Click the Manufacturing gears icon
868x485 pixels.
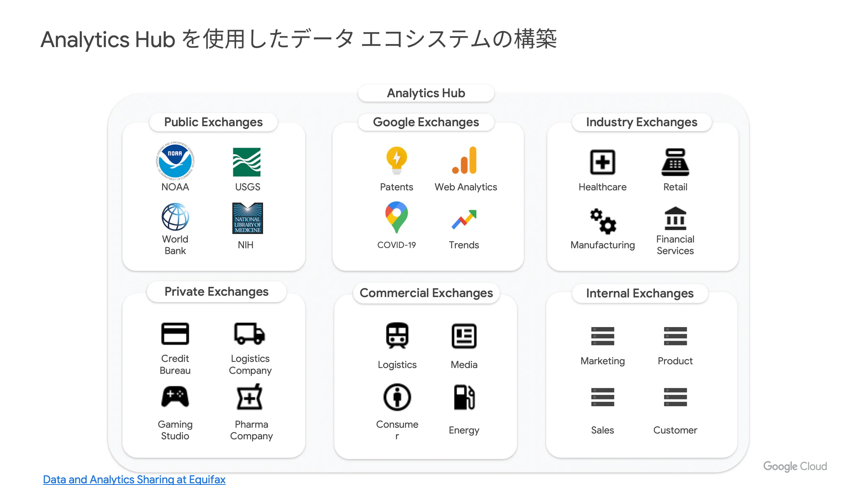click(603, 221)
